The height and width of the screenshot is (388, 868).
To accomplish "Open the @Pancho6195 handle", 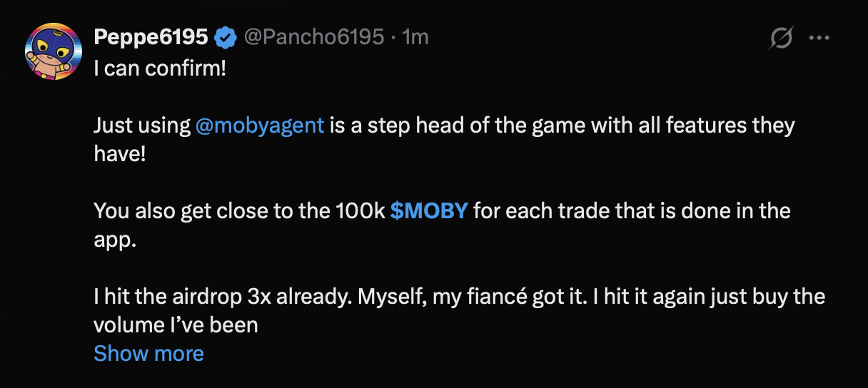I will click(x=314, y=37).
